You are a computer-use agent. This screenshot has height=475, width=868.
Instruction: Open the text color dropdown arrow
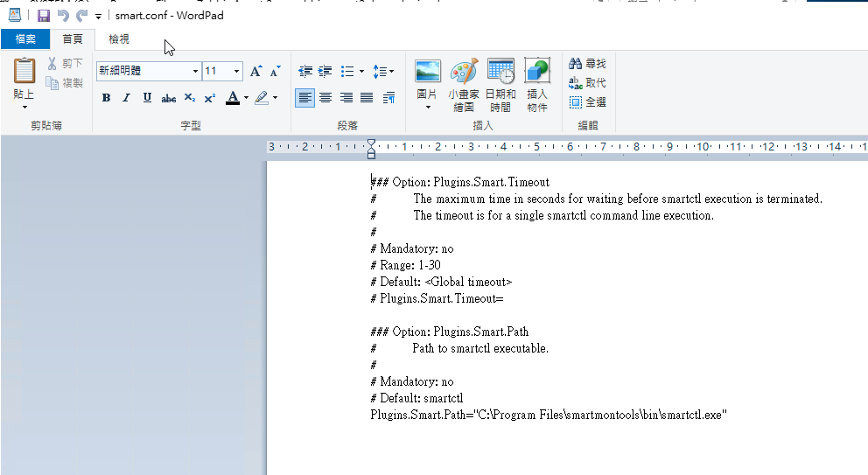[247, 98]
